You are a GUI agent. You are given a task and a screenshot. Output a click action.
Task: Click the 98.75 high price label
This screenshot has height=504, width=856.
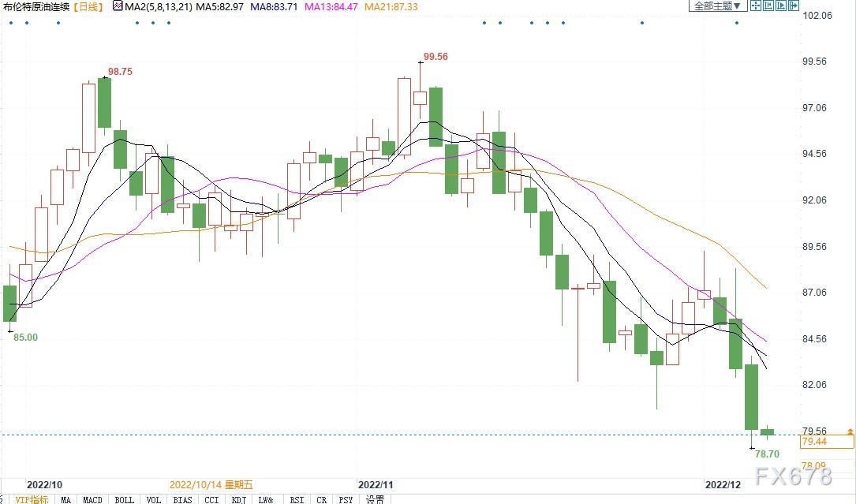120,72
